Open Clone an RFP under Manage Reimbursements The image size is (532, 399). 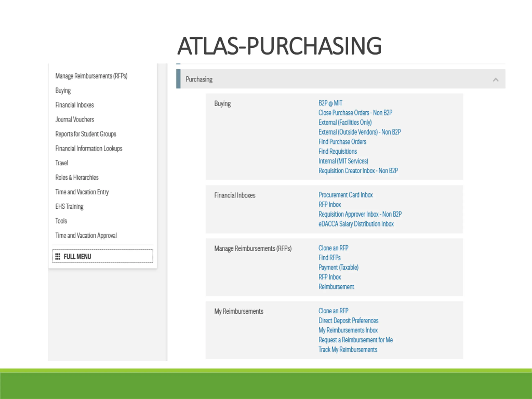(x=333, y=248)
